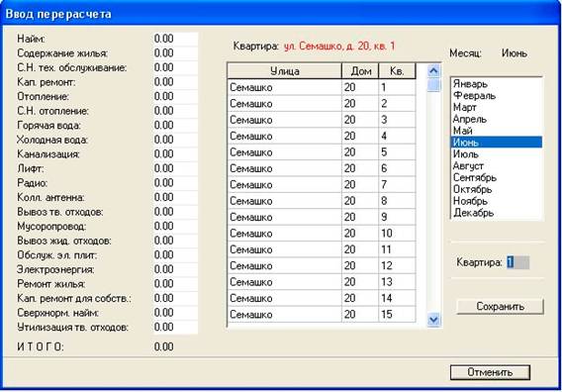Click the ИТОГО total value 0.00
562x392 pixels.
click(164, 346)
